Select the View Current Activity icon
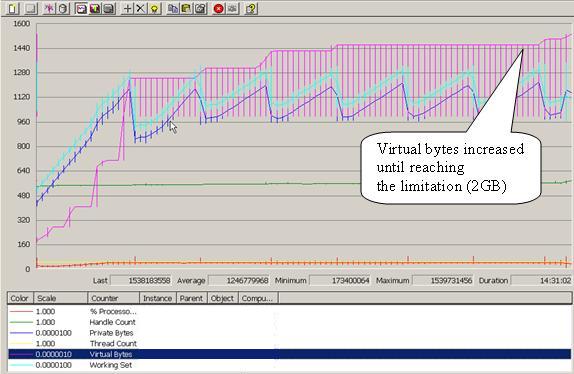The height and width of the screenshot is (374, 574). point(49,8)
